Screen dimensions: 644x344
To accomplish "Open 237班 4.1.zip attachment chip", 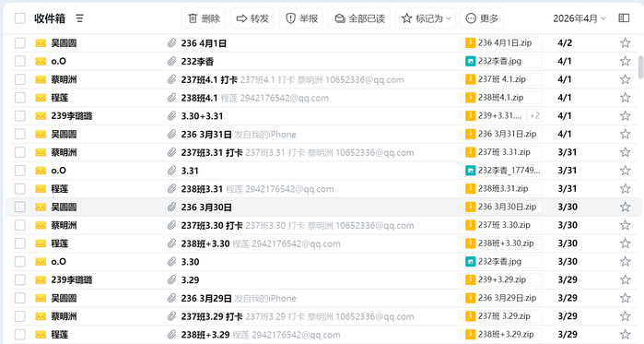I will click(503, 79).
